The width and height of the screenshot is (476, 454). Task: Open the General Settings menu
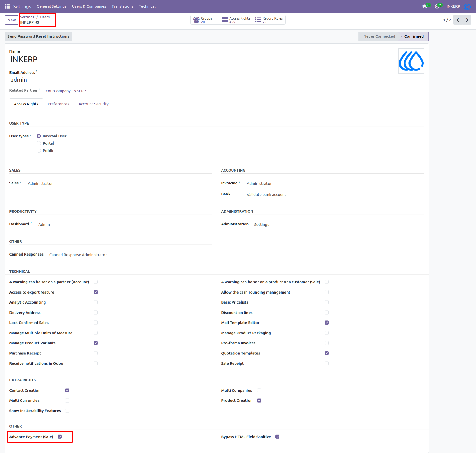pos(52,6)
